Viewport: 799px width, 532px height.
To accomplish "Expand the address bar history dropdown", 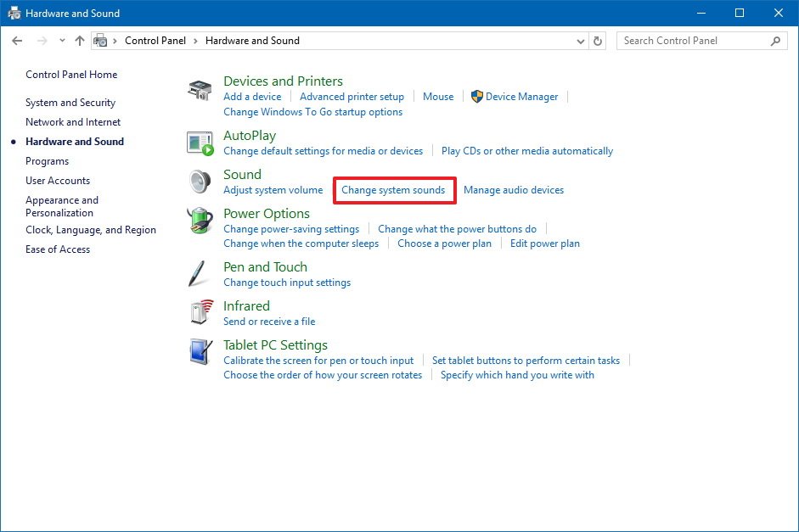I will [581, 42].
